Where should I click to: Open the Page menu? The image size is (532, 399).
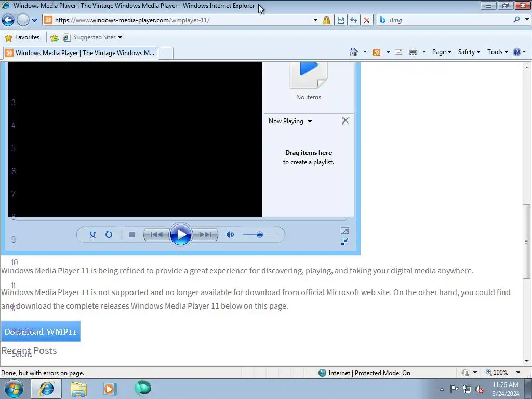point(442,52)
